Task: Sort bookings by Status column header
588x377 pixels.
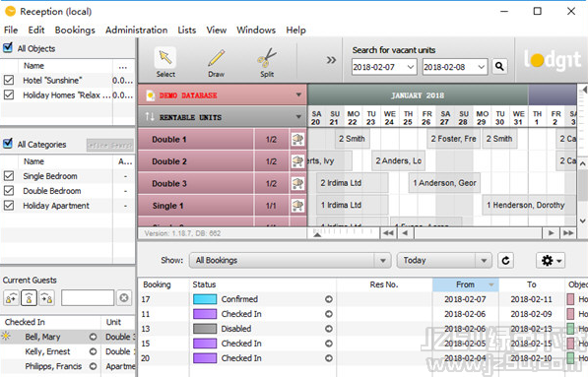Action: [x=263, y=284]
